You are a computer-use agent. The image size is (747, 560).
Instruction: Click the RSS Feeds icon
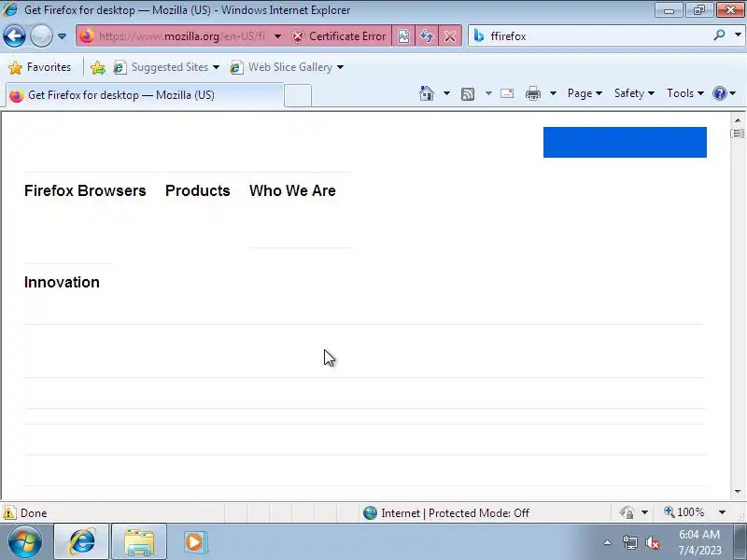click(468, 94)
